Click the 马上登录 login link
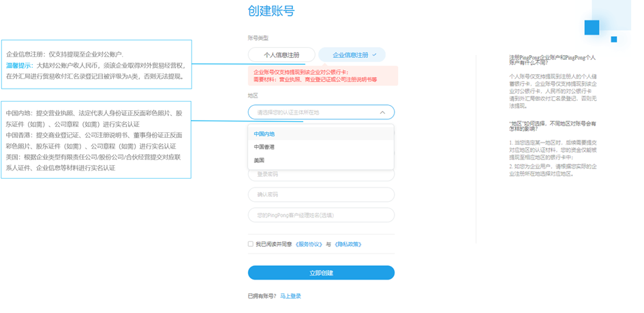644x313 pixels. (290, 296)
